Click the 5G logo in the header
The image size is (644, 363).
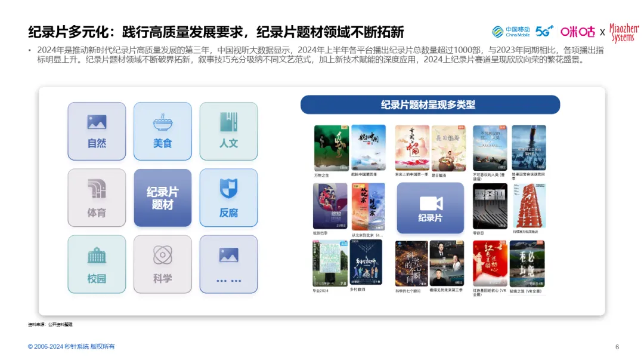[544, 31]
